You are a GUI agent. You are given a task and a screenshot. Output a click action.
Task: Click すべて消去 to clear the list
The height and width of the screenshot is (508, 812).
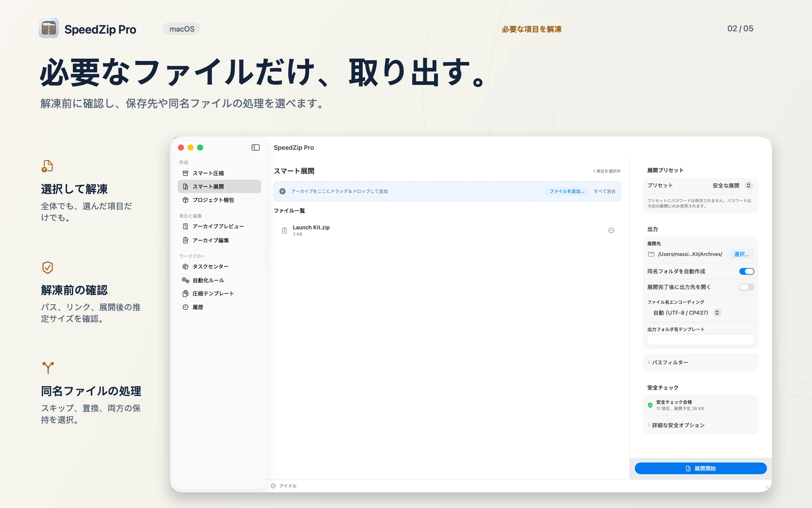tap(605, 191)
